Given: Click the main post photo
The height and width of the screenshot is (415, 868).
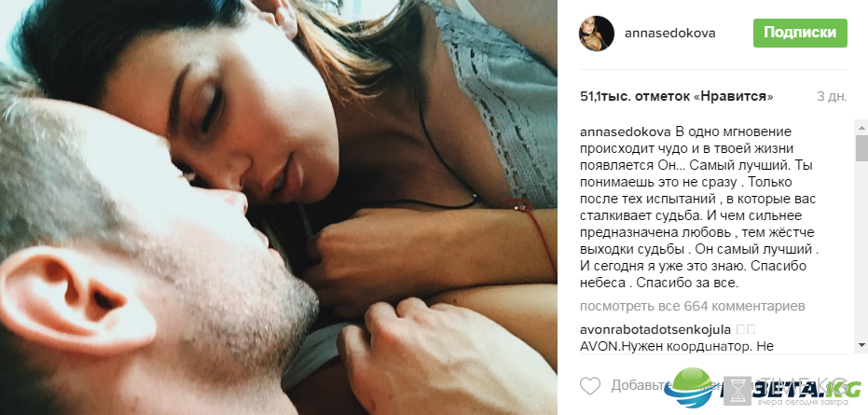Looking at the screenshot, I should 279,207.
